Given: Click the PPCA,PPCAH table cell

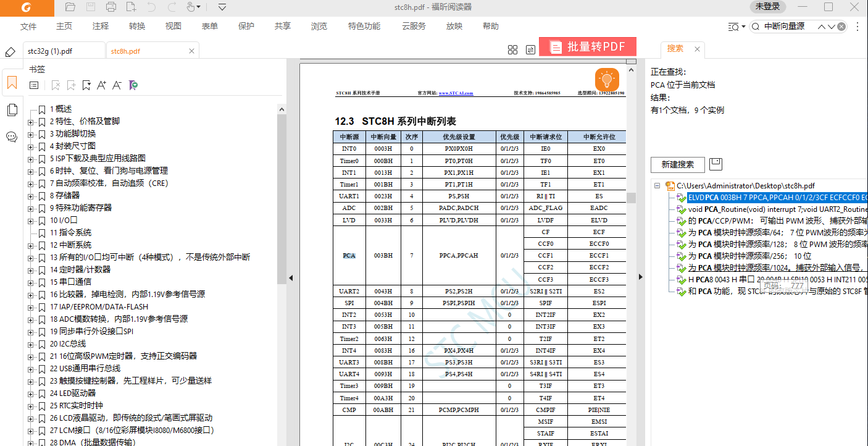Looking at the screenshot, I should point(459,255).
